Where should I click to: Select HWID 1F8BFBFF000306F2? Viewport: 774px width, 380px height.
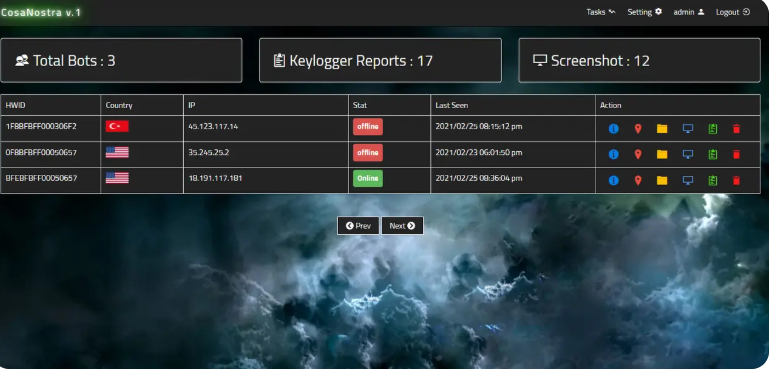click(x=41, y=126)
